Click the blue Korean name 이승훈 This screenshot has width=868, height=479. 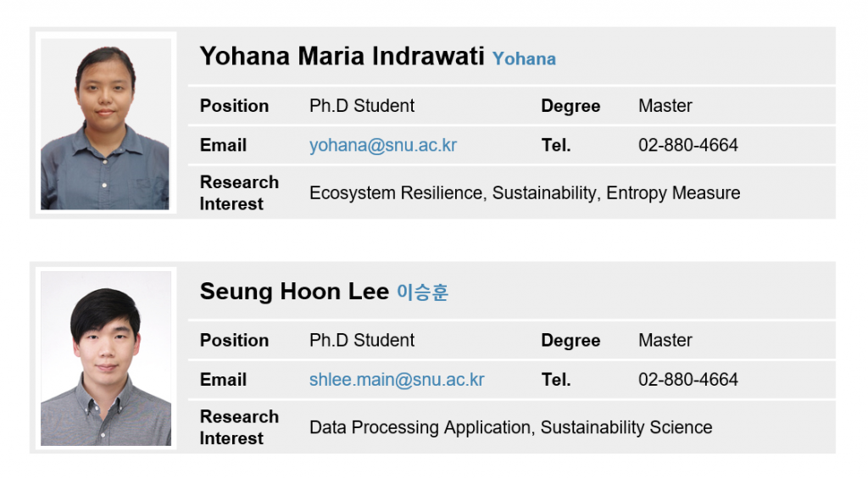[x=422, y=293]
